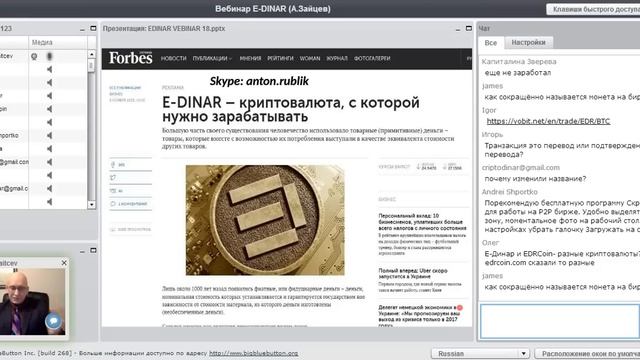The height and width of the screenshot is (360, 640).
Task: Click the comments icon under the share counters
Action: (x=113, y=204)
